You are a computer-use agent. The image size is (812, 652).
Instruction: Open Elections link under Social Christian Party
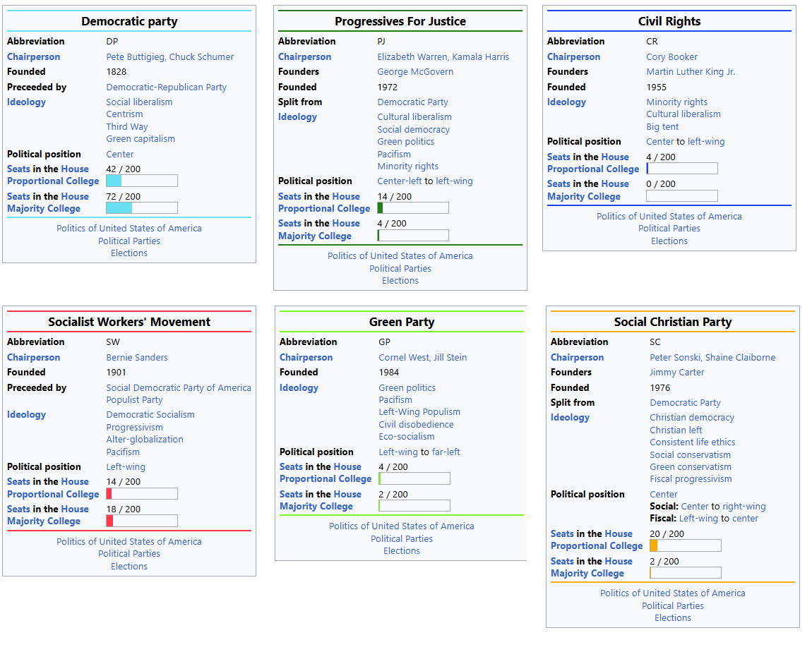point(673,618)
